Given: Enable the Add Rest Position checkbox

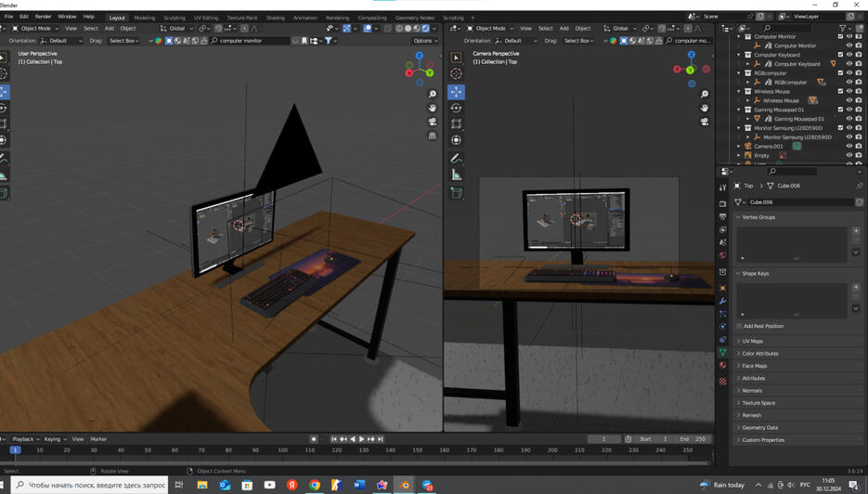Looking at the screenshot, I should click(x=739, y=326).
